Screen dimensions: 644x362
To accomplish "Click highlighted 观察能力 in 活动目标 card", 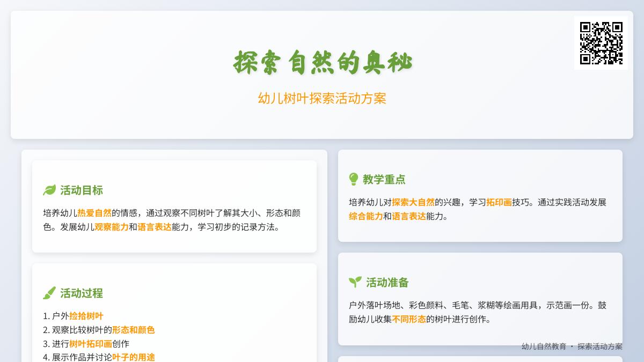I will click(x=112, y=227).
